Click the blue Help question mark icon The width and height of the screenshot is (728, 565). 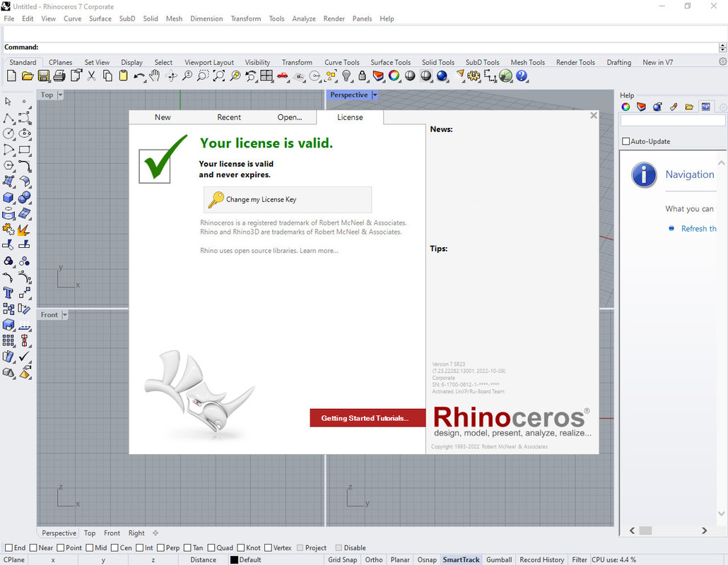522,76
